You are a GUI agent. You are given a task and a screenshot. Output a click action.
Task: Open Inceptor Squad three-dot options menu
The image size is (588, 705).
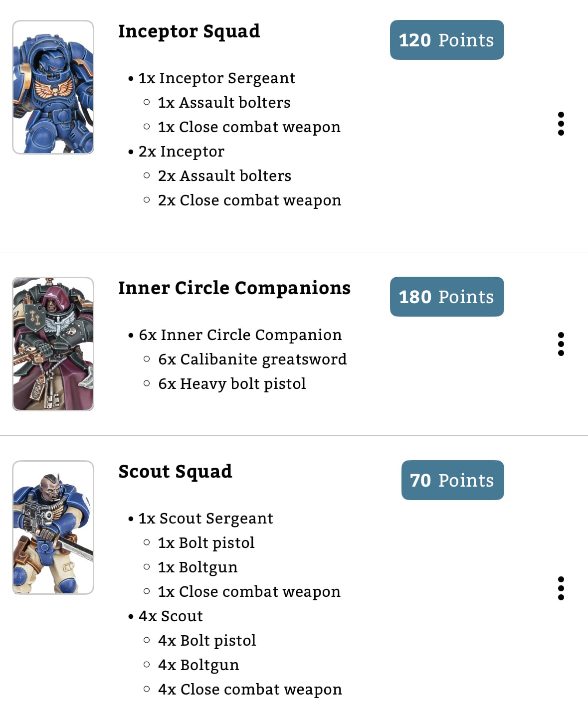tap(561, 124)
